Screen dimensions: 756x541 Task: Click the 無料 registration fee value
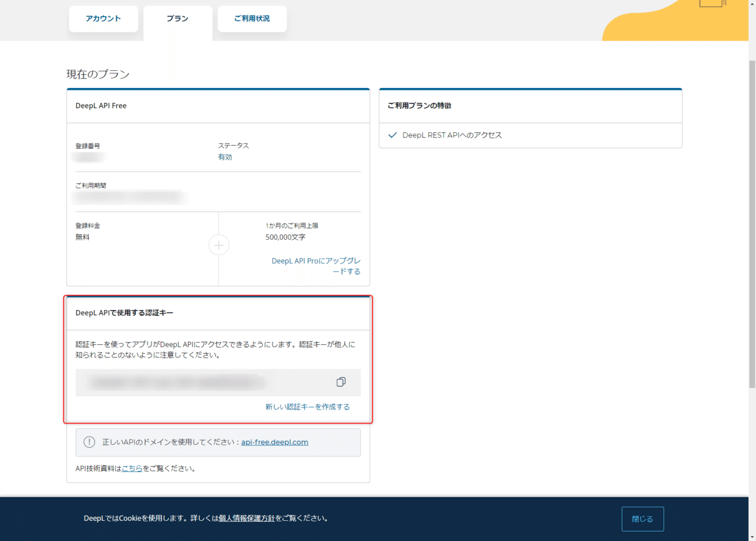click(83, 237)
